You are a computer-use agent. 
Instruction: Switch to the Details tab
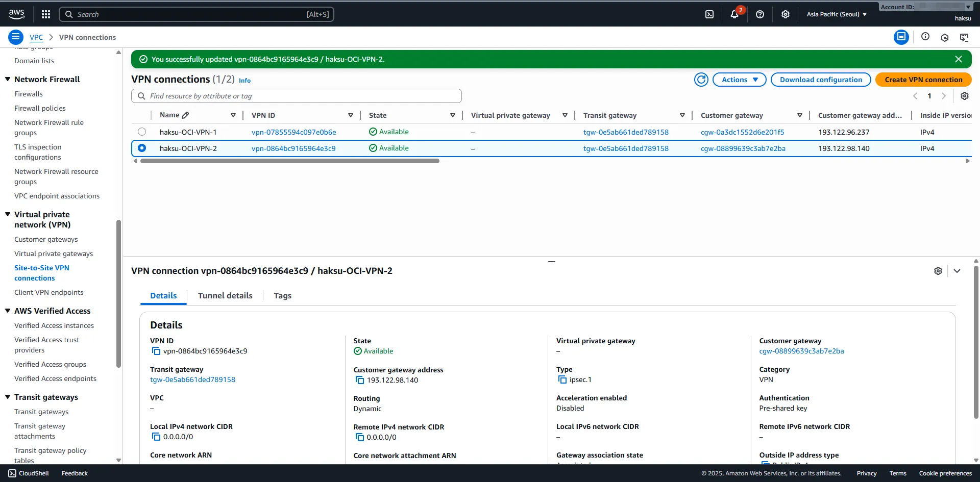163,295
